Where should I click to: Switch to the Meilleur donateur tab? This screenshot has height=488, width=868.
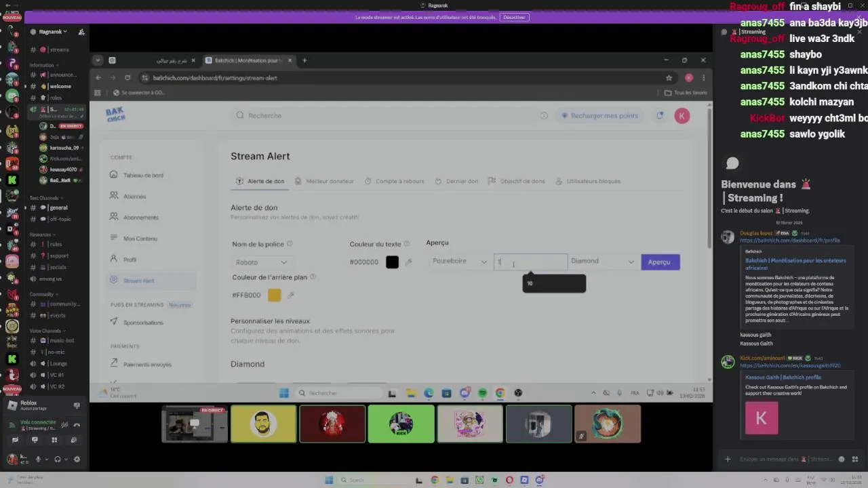click(x=324, y=181)
